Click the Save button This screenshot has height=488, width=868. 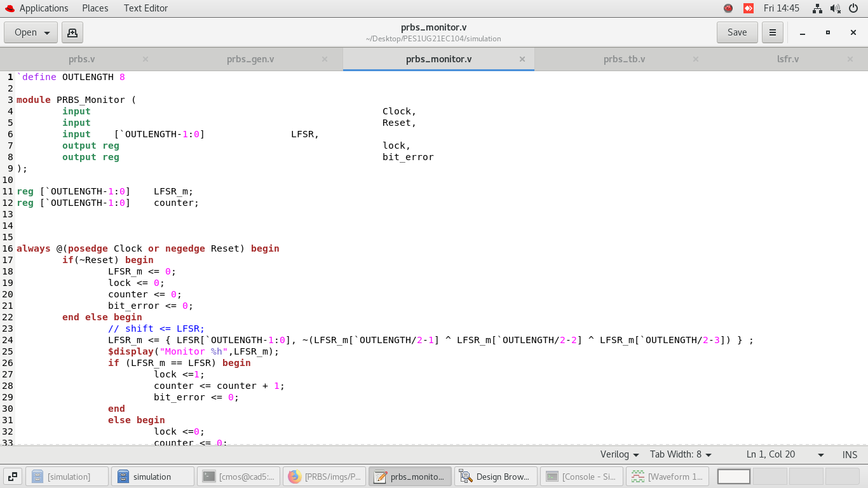(736, 32)
